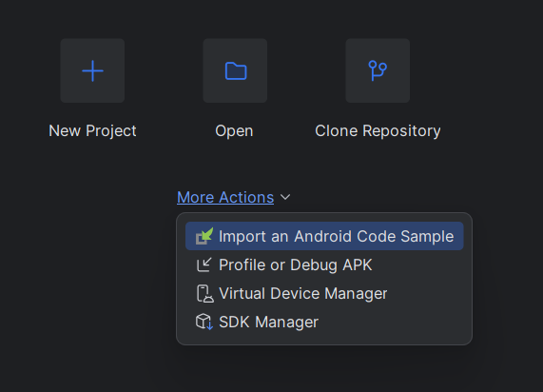
Task: Click the Clone Repository branch icon
Action: pyautogui.click(x=378, y=70)
